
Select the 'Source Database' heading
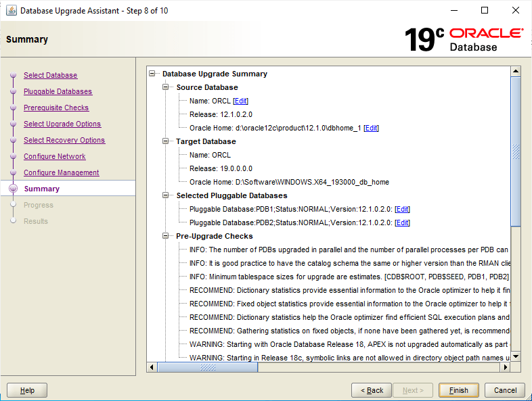click(207, 87)
